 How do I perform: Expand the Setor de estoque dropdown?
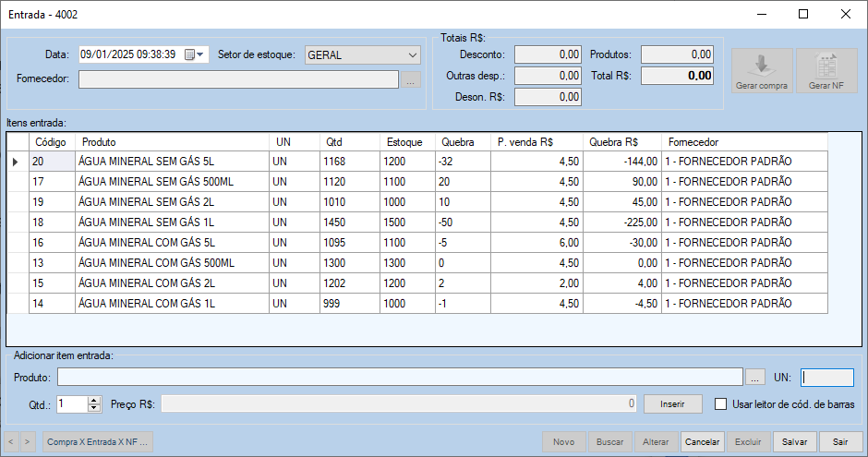[412, 55]
